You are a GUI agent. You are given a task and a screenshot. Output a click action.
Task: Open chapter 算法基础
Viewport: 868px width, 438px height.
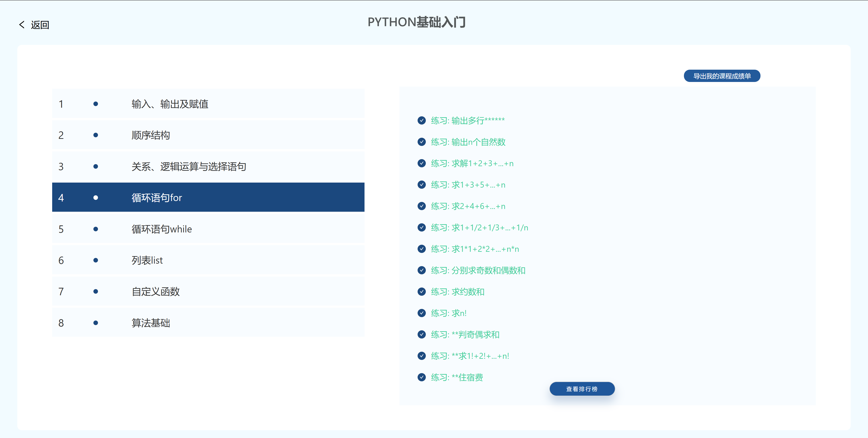(x=151, y=323)
